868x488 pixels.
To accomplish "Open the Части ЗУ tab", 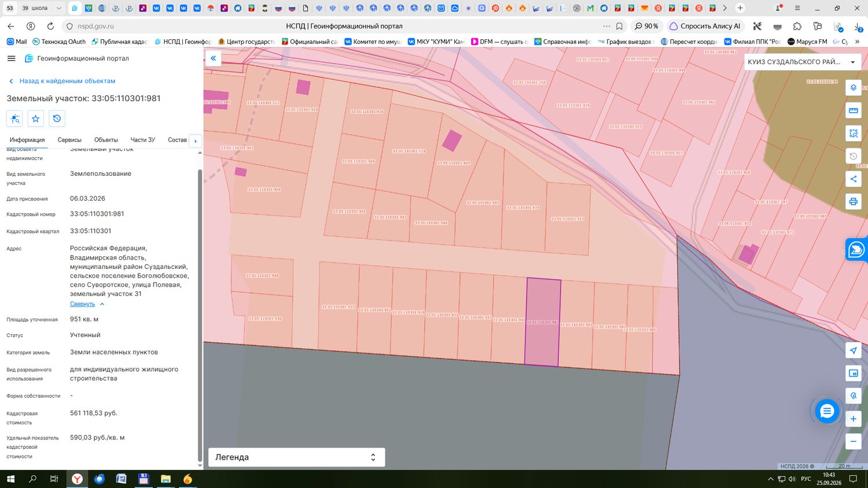I will 143,140.
